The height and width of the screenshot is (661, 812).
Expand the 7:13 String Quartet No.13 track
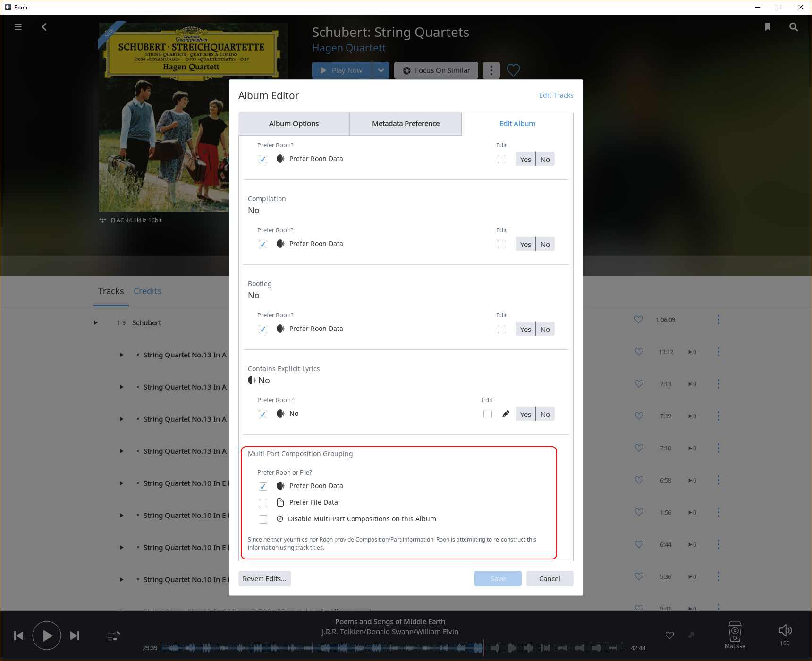tap(121, 387)
